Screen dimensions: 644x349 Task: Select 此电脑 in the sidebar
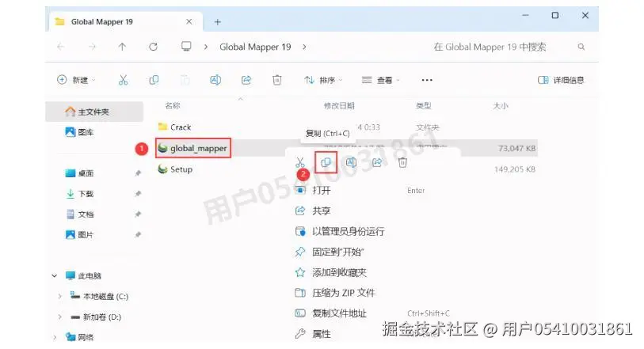[x=83, y=275]
